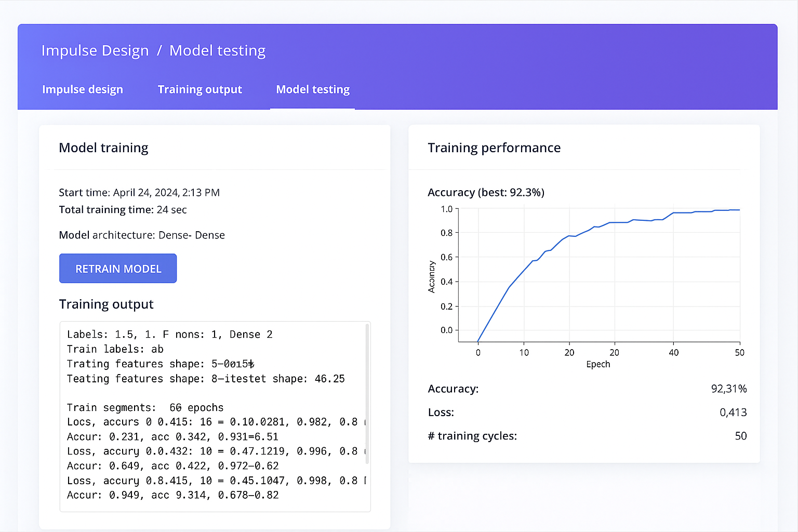Select the Model testing tab

coord(313,89)
